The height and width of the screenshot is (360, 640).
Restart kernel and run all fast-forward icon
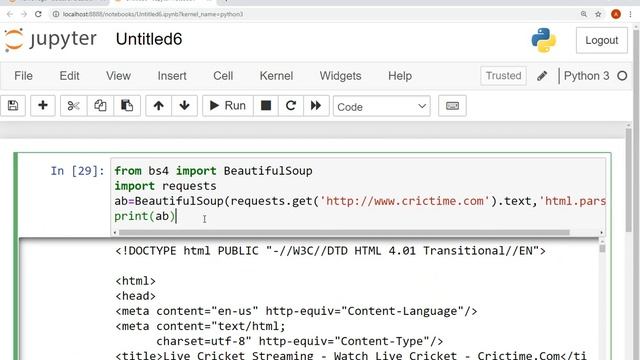pyautogui.click(x=316, y=106)
